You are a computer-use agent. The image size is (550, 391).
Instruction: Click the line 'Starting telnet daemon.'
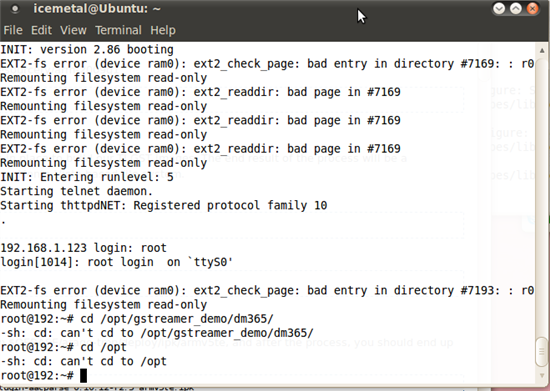click(x=76, y=191)
